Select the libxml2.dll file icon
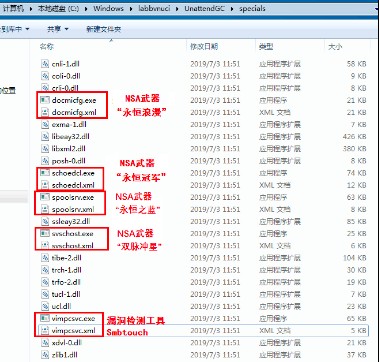Screen dimensions: 379x362 pyautogui.click(x=45, y=149)
